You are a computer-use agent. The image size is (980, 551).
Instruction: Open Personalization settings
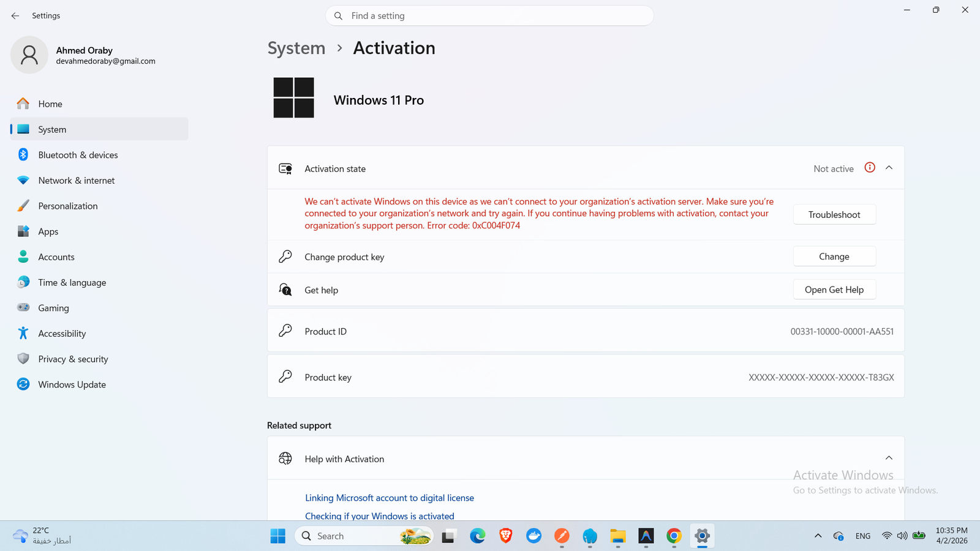[99, 206]
